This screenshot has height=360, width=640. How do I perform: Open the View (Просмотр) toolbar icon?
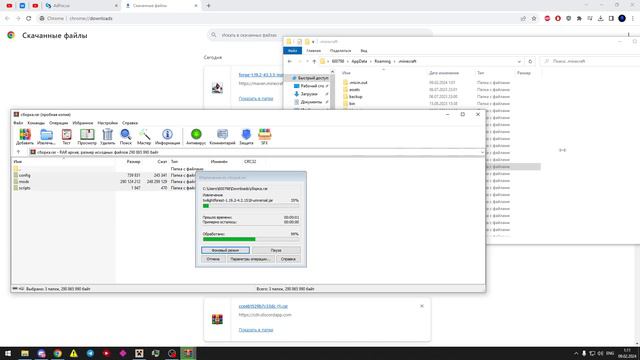coord(87,137)
